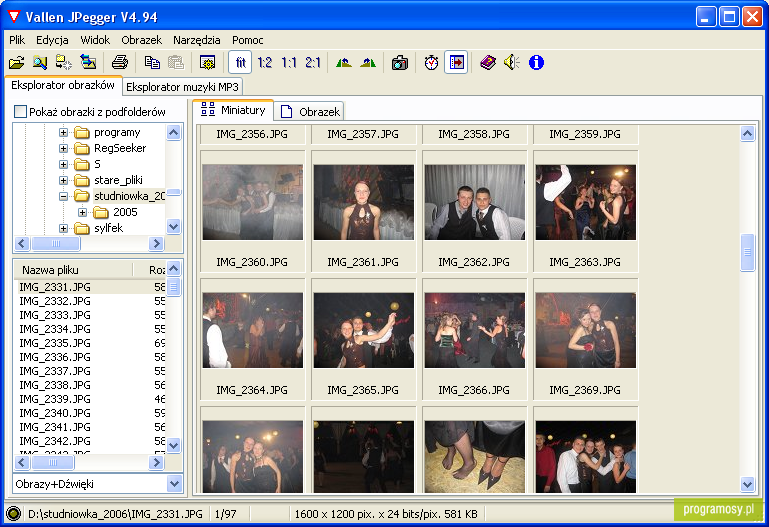Select file IMG_2340.JPG in list
The image size is (769, 527).
[55, 413]
